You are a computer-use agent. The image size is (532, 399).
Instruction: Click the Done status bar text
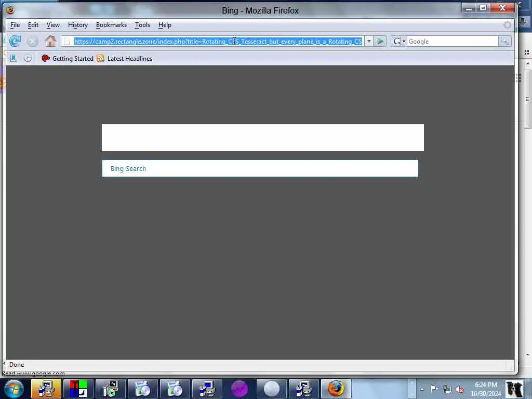point(17,365)
